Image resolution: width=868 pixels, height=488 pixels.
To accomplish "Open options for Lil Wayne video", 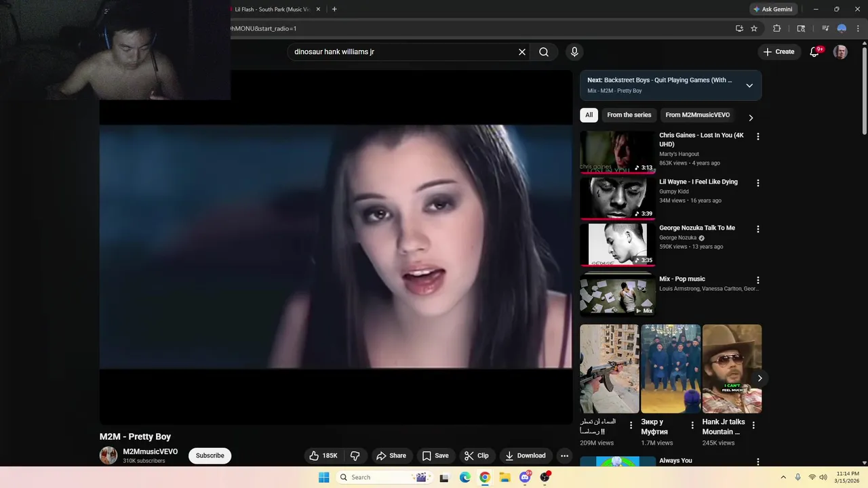I will click(x=758, y=183).
